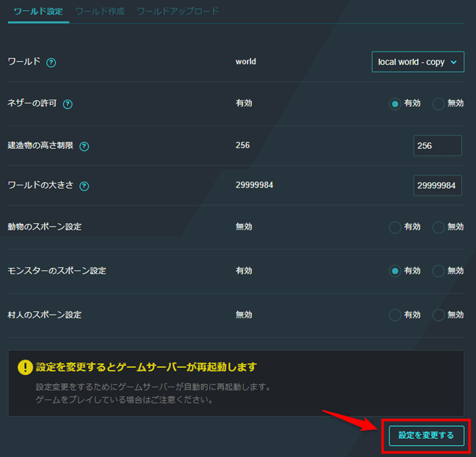Open the ネザーの許可 help icon
This screenshot has height=457, width=476.
[68, 105]
